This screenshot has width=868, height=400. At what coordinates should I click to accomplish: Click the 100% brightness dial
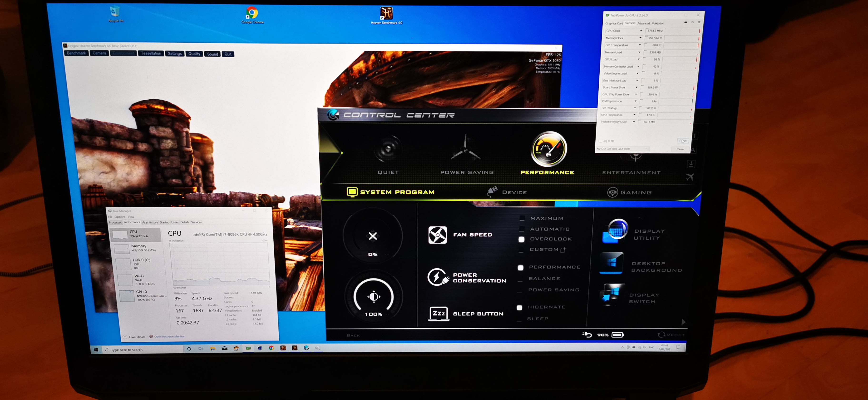pos(374,297)
